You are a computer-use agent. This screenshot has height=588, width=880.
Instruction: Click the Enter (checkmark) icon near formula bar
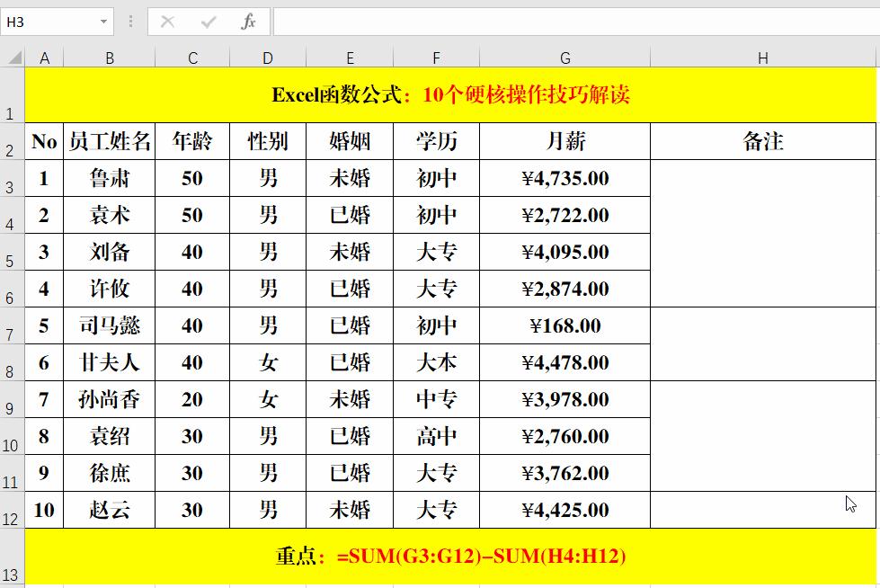coord(209,22)
